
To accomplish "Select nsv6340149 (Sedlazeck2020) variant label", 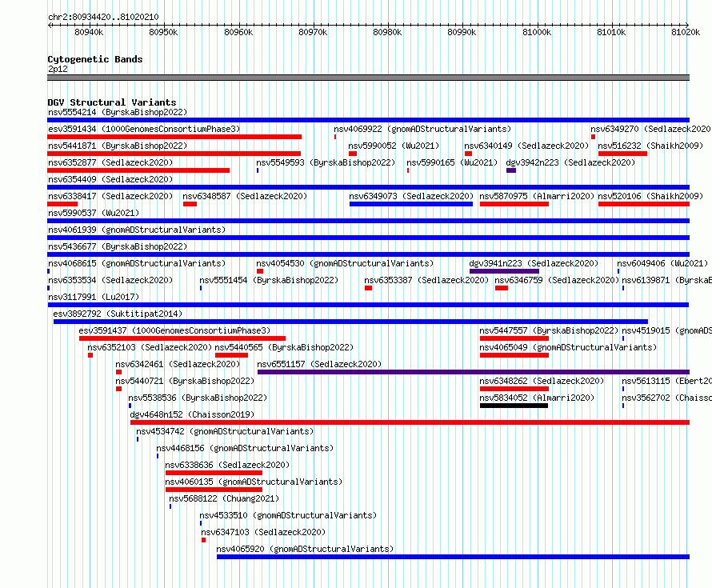I will point(526,146).
